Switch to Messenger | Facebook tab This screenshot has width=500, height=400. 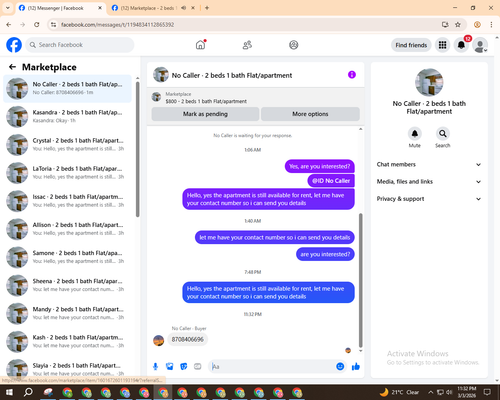tap(60, 8)
